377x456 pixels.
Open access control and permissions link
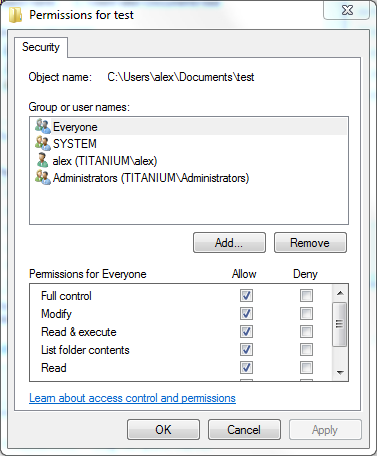point(132,398)
